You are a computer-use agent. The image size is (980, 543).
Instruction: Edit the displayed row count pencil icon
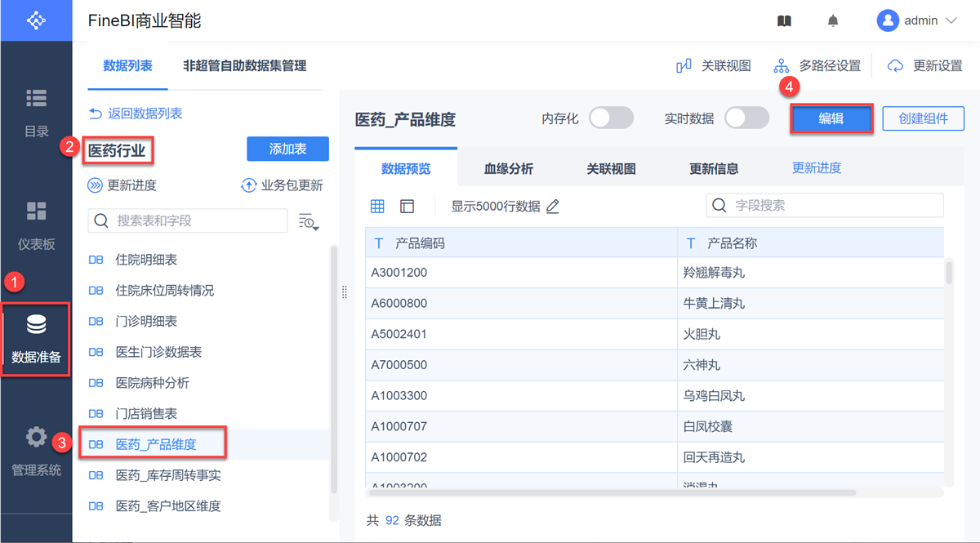pyautogui.click(x=553, y=207)
